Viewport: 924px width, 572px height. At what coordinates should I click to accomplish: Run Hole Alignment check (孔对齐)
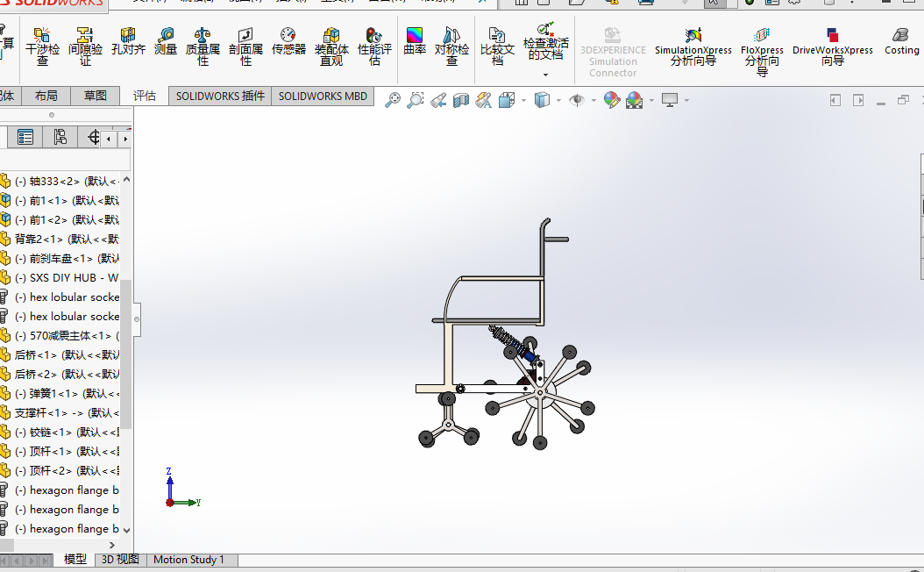point(128,41)
